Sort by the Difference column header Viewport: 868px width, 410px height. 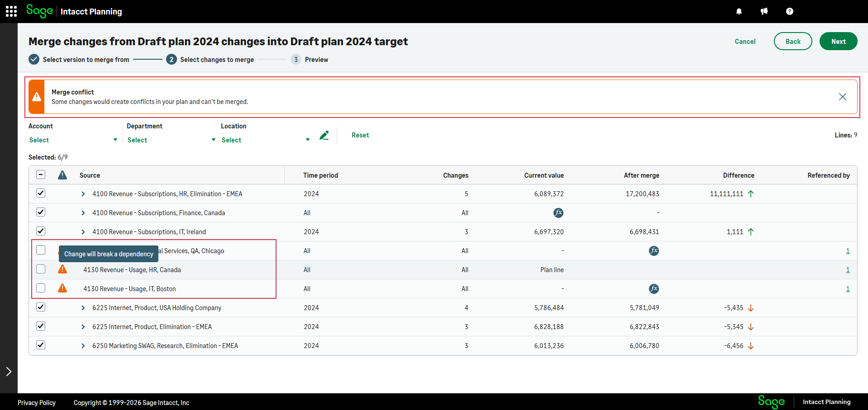click(x=739, y=175)
